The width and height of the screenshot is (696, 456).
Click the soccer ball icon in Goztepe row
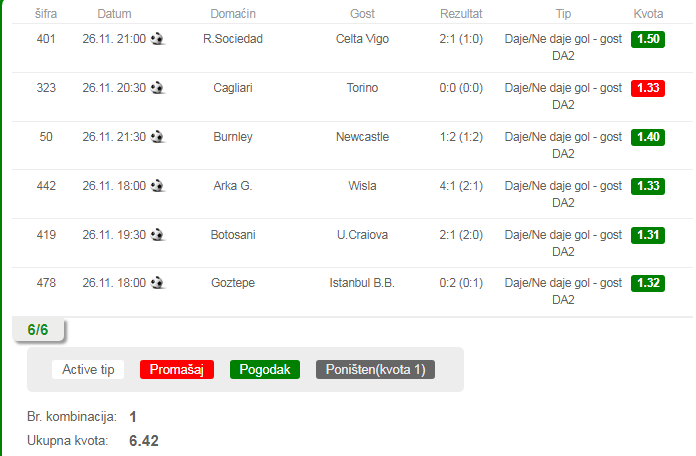point(157,283)
